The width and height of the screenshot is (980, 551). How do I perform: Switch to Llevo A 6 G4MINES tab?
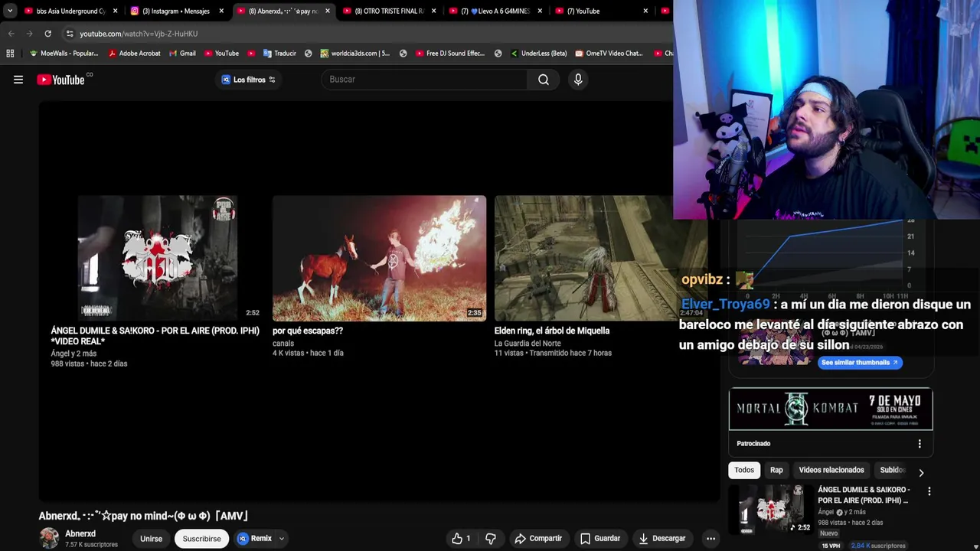coord(495,11)
